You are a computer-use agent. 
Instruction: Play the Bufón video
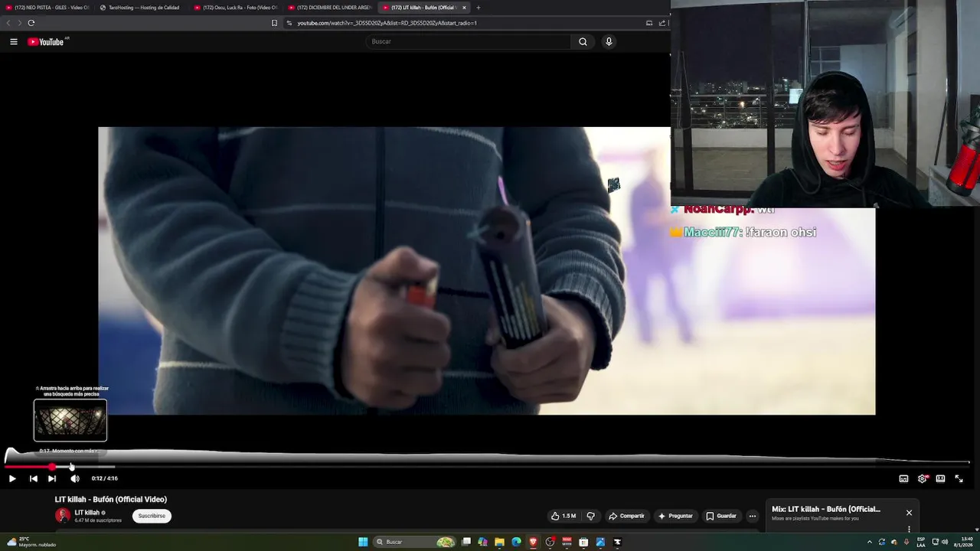point(12,478)
